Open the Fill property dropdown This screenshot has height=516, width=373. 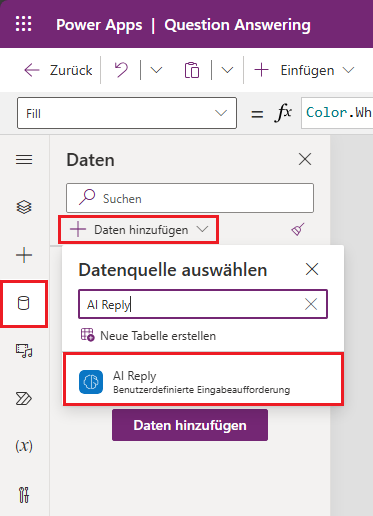127,113
